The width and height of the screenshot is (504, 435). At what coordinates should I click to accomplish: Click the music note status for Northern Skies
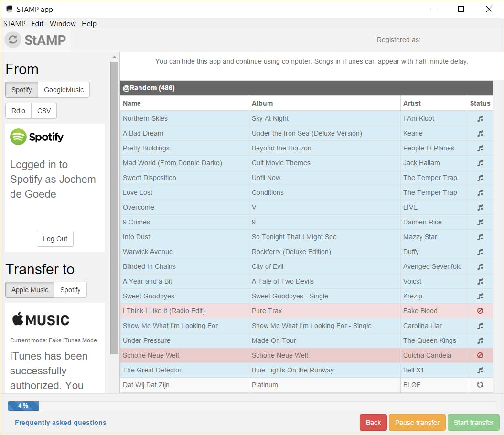pyautogui.click(x=480, y=118)
